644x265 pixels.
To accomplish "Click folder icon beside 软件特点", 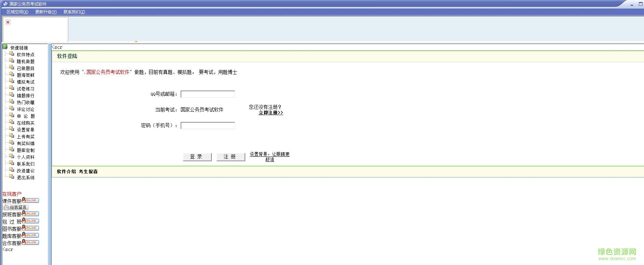I will click(x=12, y=54).
